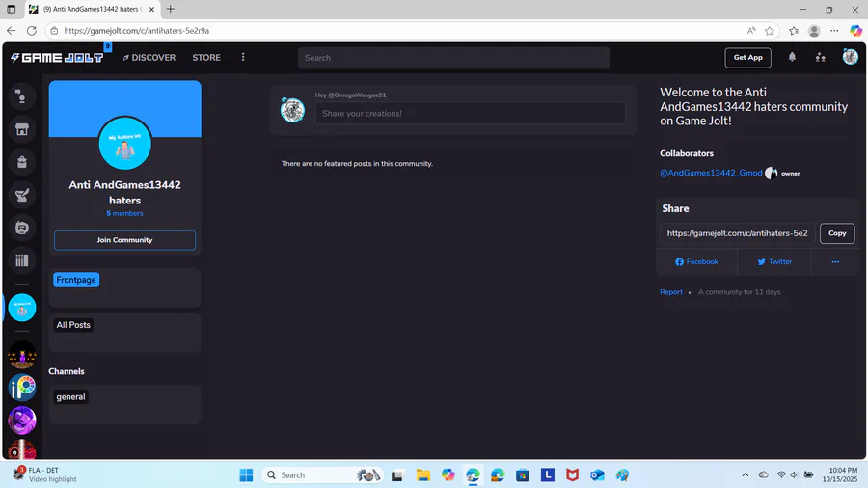Open the Discover page

pos(149,58)
